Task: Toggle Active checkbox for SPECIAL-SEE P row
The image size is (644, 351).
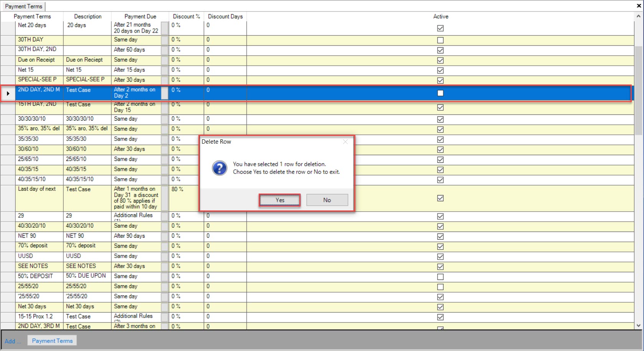Action: [441, 80]
